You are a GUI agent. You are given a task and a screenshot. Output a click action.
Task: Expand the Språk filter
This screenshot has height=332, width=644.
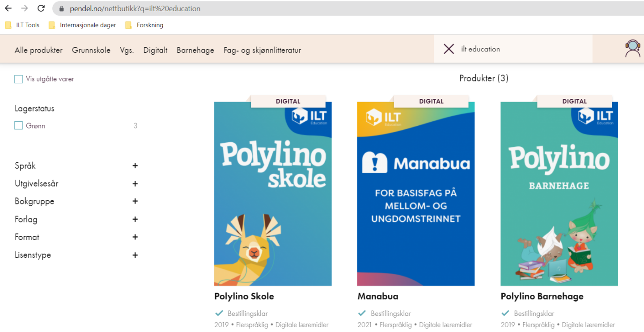click(x=135, y=166)
